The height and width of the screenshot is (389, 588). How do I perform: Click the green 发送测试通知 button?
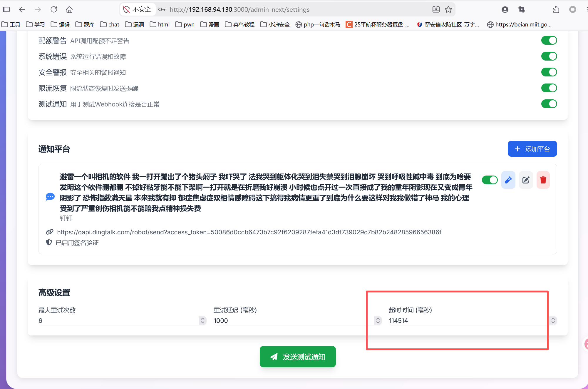click(x=298, y=357)
